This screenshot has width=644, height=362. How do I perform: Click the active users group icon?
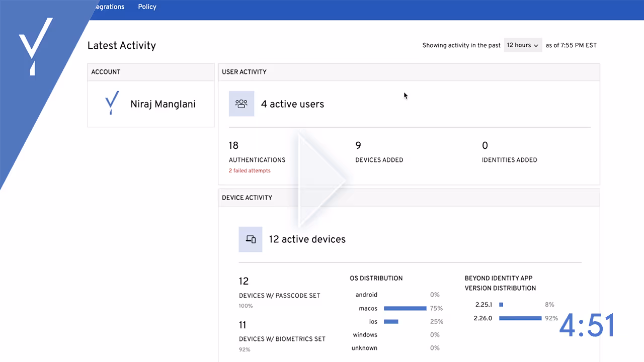242,104
